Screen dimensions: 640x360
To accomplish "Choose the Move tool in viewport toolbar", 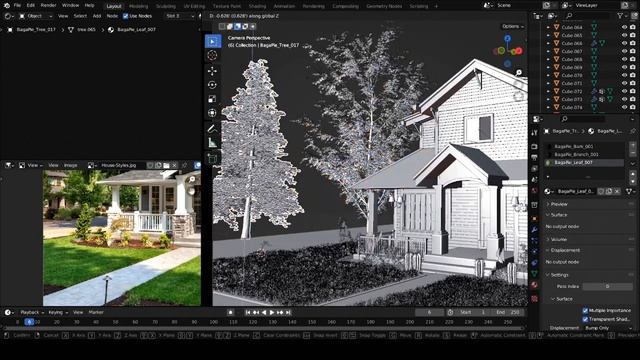I will coord(212,71).
